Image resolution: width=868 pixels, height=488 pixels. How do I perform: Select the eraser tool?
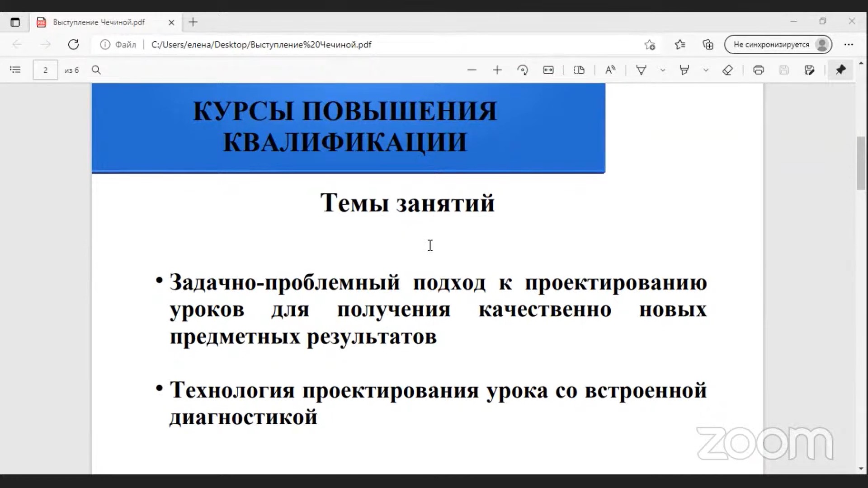point(727,70)
